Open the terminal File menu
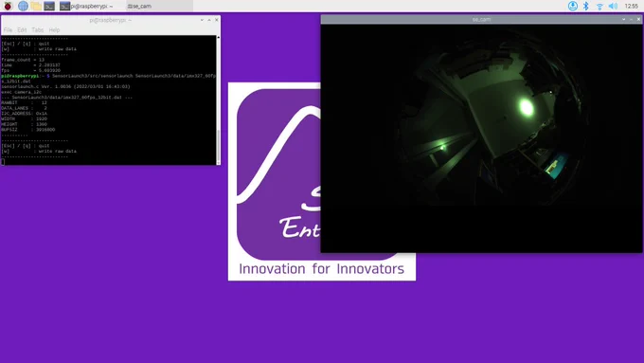644x363 pixels. pyautogui.click(x=8, y=29)
